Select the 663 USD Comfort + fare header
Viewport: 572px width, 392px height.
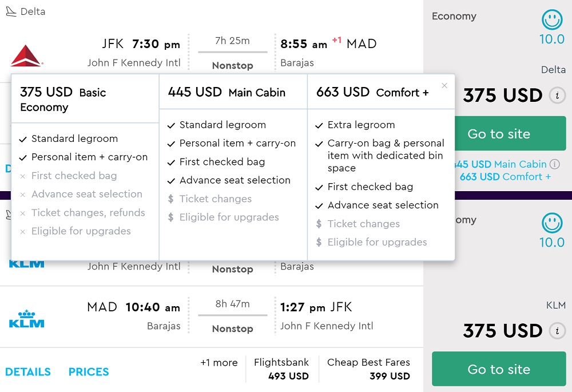click(x=372, y=92)
